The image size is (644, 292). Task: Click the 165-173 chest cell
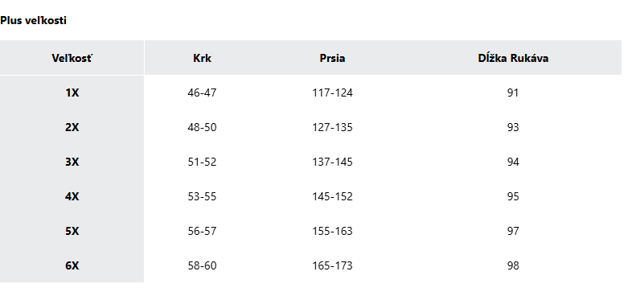[x=332, y=265]
